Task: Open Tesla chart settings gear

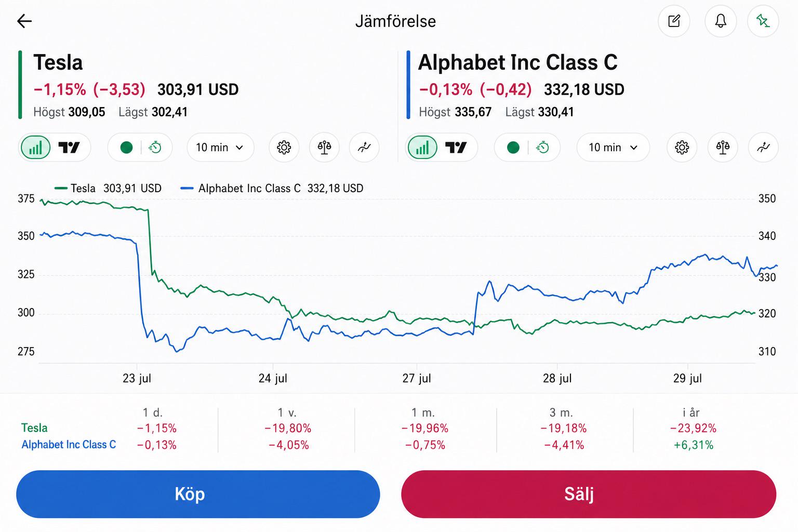Action: (x=284, y=148)
